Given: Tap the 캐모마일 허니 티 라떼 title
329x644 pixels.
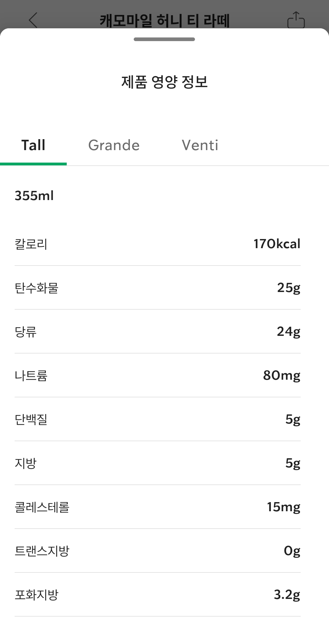Looking at the screenshot, I should click(x=164, y=21).
